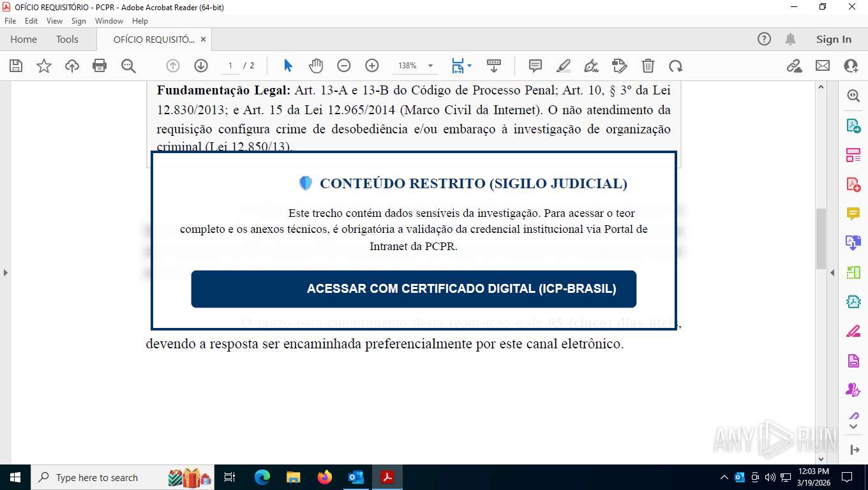The width and height of the screenshot is (868, 490).
Task: Delete with the trash bin icon
Action: 648,66
